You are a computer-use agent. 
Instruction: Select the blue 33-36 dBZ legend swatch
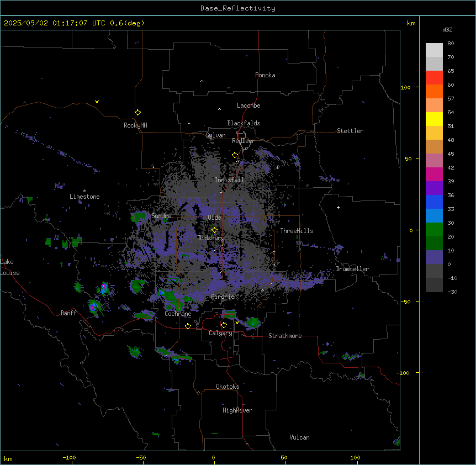coord(434,202)
